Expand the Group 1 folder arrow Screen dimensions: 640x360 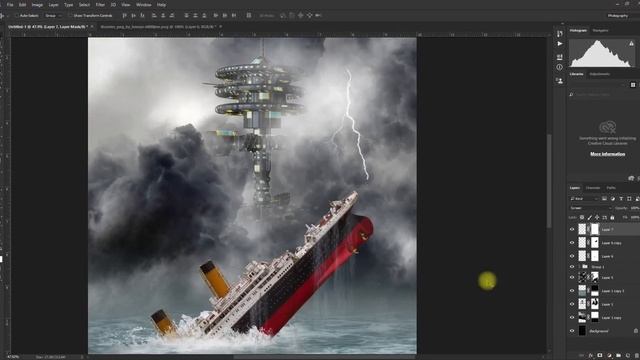tap(579, 267)
